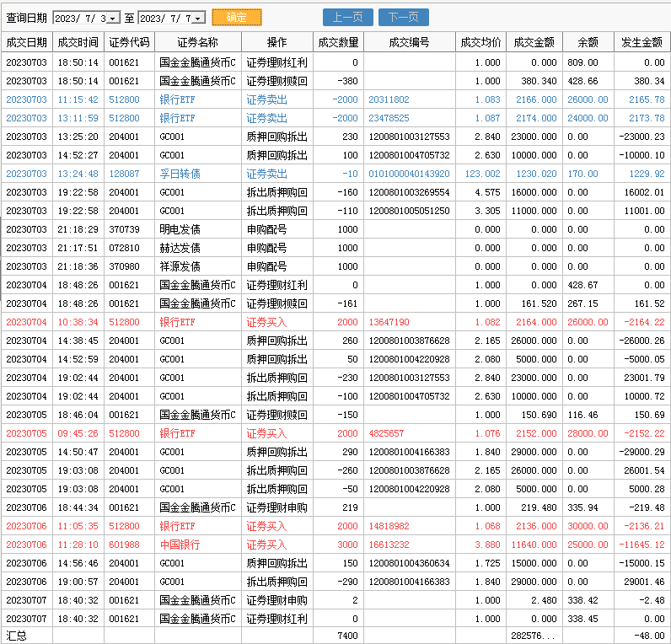671x644 pixels.
Task: Click the 证券名称 column header
Action: (197, 42)
